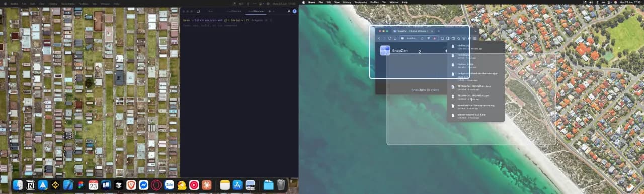Open the blue arrow app next to Notion
Screen dimensions: 644x194
point(43,185)
